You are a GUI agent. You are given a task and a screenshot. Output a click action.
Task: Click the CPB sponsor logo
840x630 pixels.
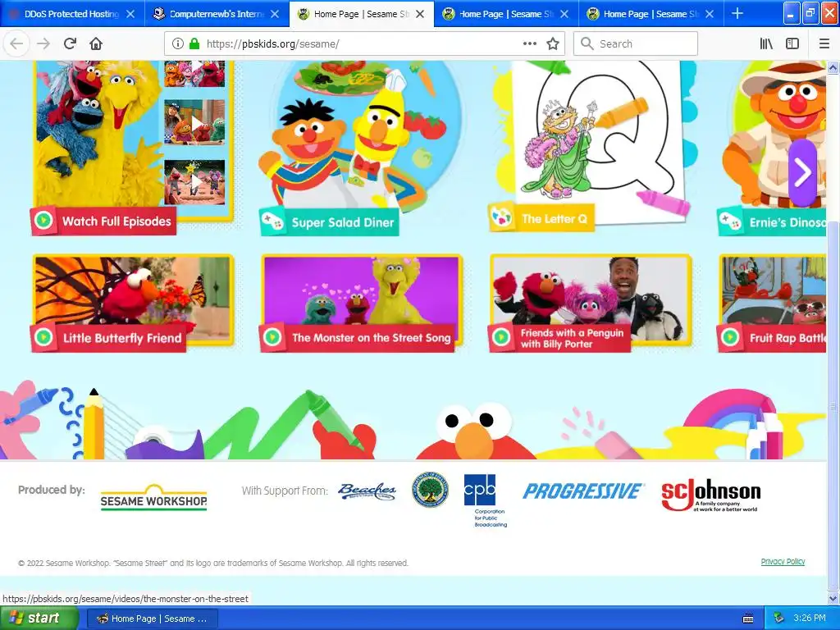pos(486,500)
